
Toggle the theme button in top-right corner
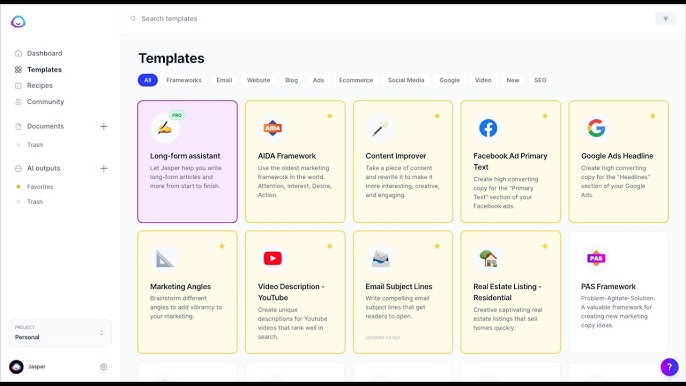pyautogui.click(x=665, y=18)
